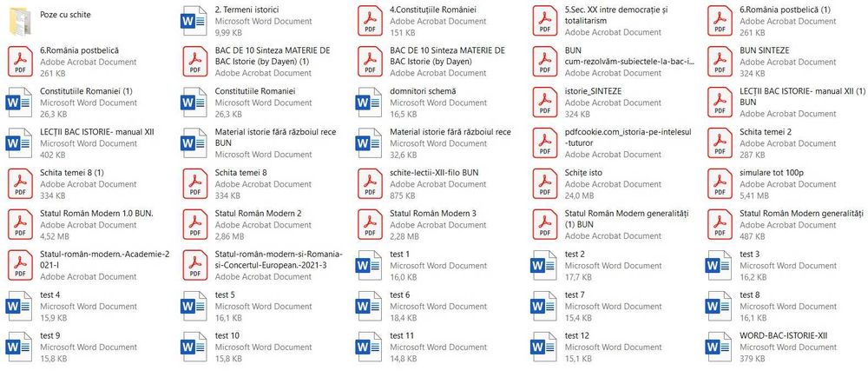Select Word icon of LECȚII BAC ISTORIE- manual XII

(19, 143)
